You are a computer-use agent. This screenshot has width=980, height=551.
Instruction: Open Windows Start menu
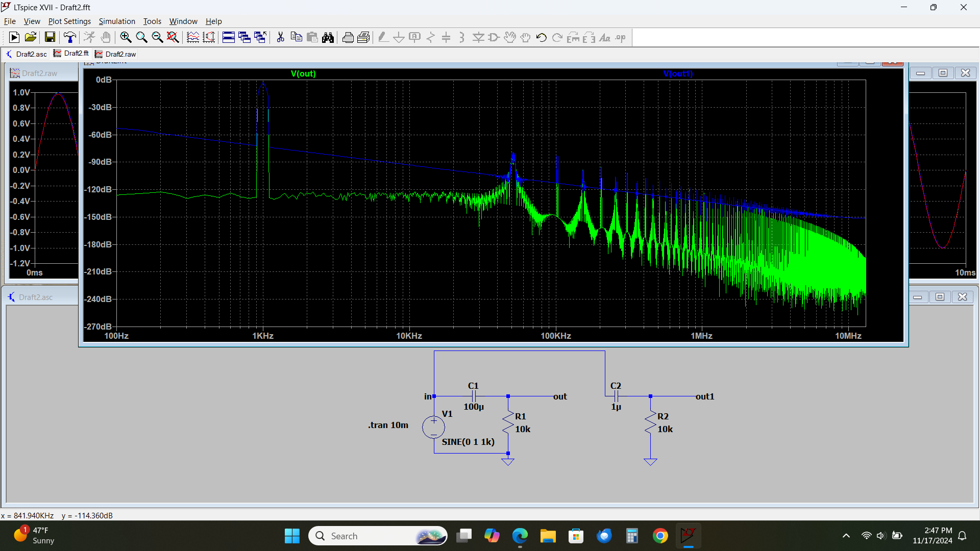click(x=292, y=536)
